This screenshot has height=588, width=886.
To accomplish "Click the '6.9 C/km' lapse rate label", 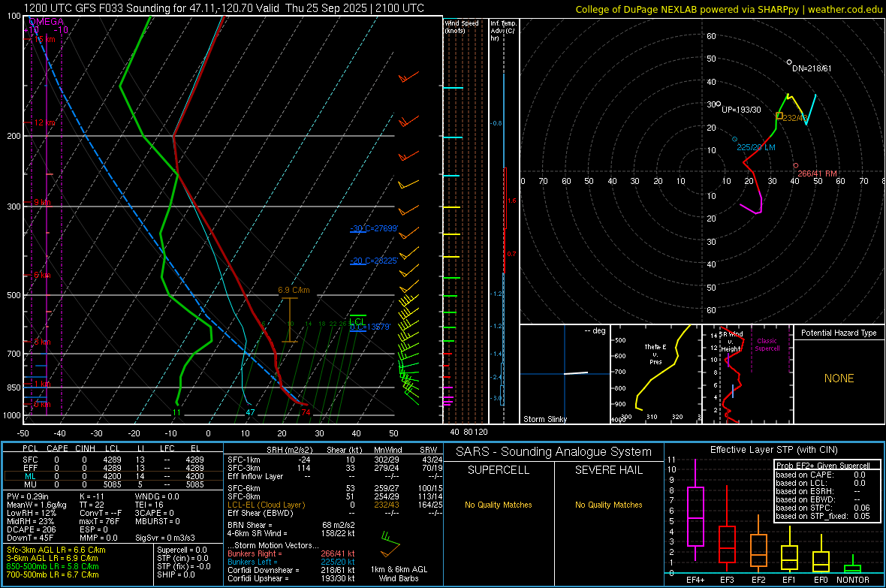I will click(x=294, y=290).
